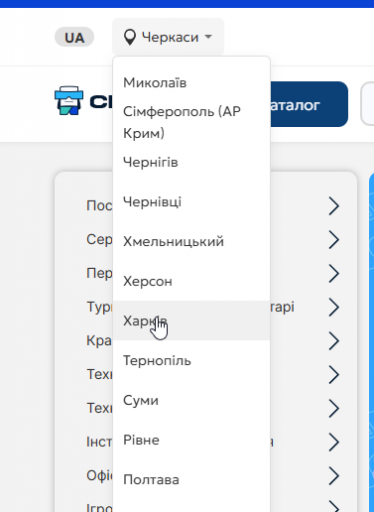The width and height of the screenshot is (374, 512).
Task: Click the store logo icon
Action: (69, 101)
